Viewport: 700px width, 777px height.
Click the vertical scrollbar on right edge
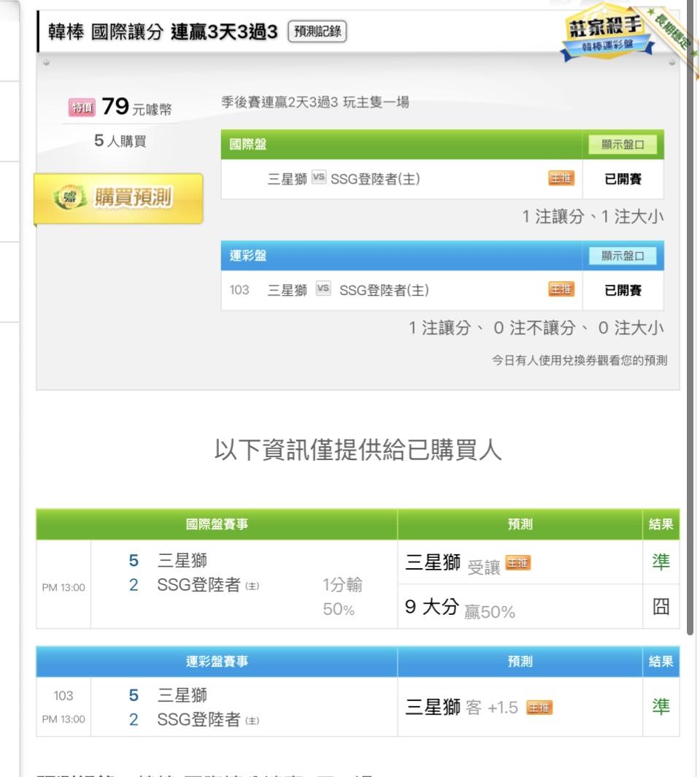pos(690,317)
